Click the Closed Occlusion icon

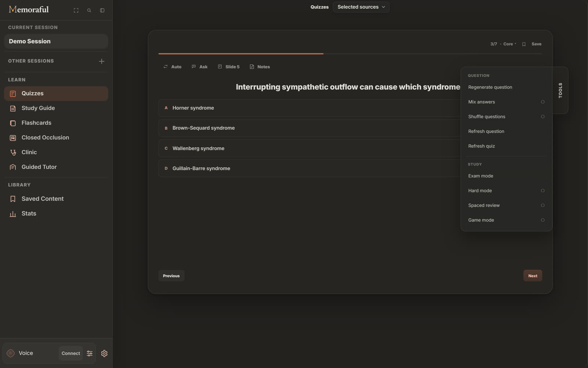pos(13,138)
